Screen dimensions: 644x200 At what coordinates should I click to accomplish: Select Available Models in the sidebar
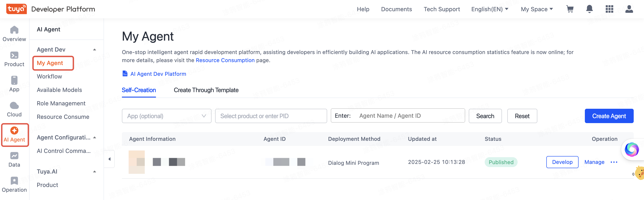tap(59, 90)
